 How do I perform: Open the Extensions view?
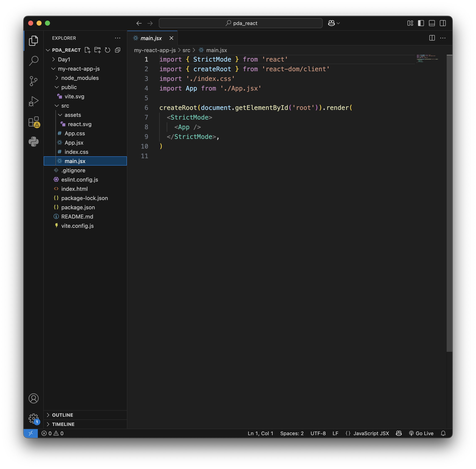33,122
